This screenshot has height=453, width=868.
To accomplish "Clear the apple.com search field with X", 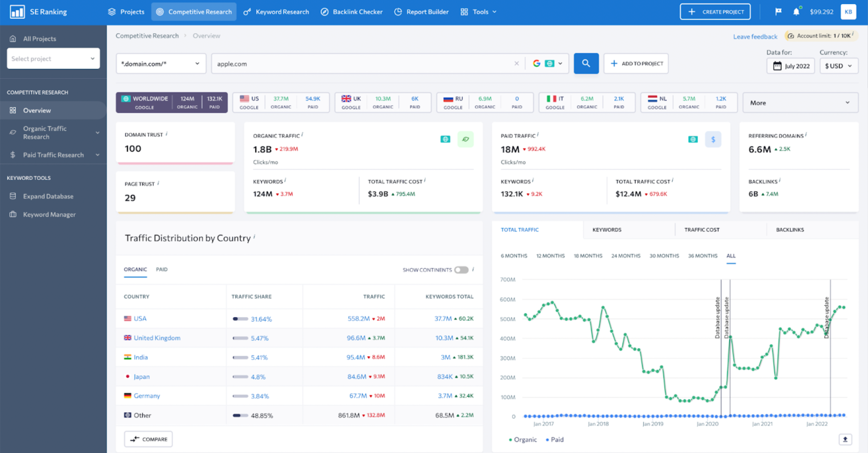I will [516, 63].
